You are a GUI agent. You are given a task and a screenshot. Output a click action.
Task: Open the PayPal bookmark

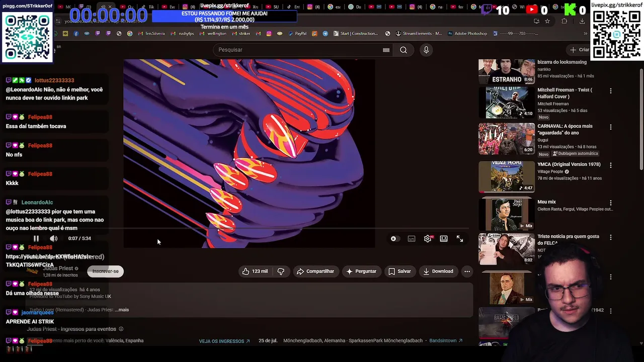(x=296, y=34)
